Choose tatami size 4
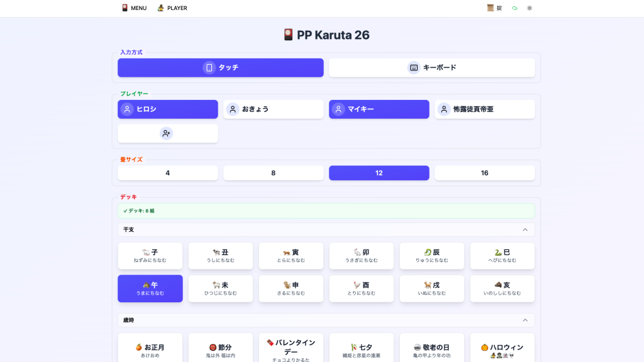The width and height of the screenshot is (644, 362). [168, 173]
